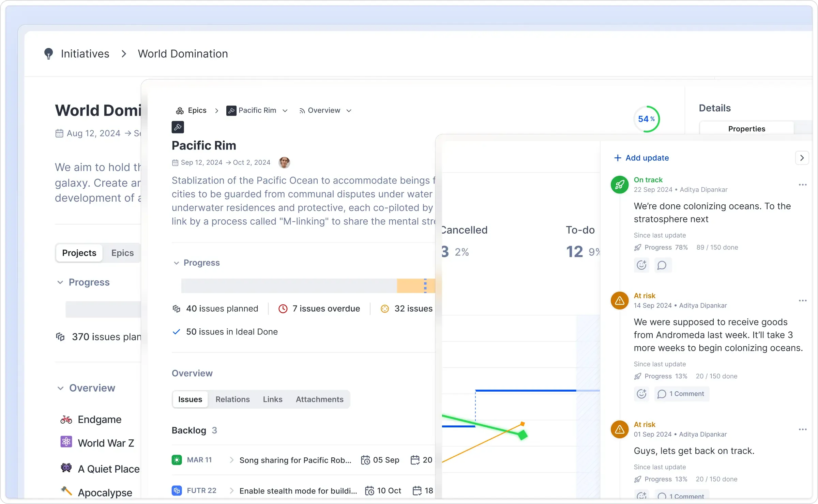Add emoji reaction to On track update
The height and width of the screenshot is (504, 818).
(x=641, y=265)
